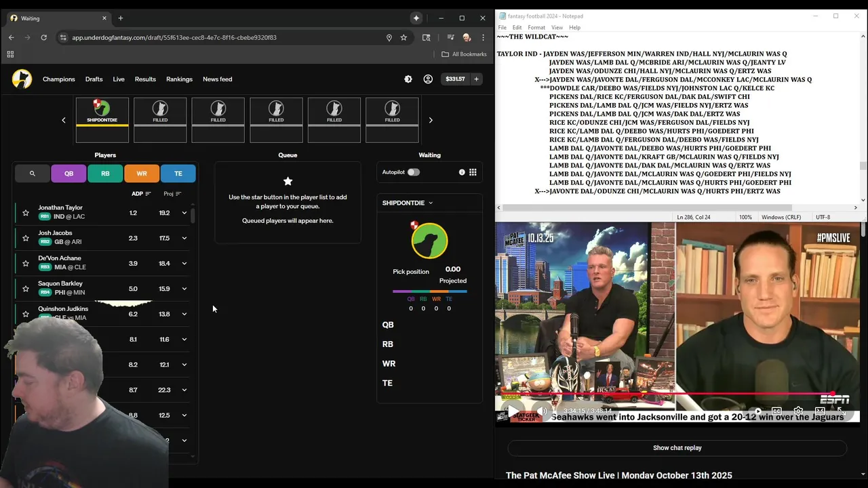868x488 pixels.
Task: Filter players by RB
Action: pos(105,174)
